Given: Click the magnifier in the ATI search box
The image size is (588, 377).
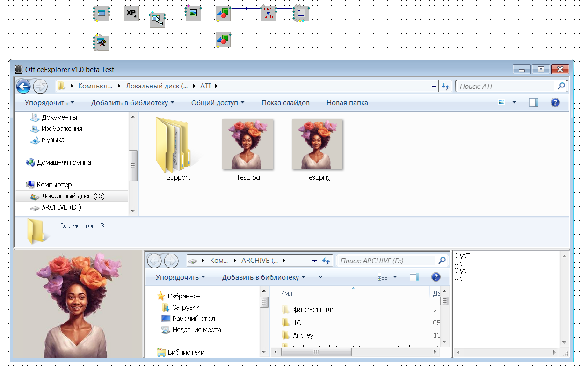Looking at the screenshot, I should click(561, 86).
